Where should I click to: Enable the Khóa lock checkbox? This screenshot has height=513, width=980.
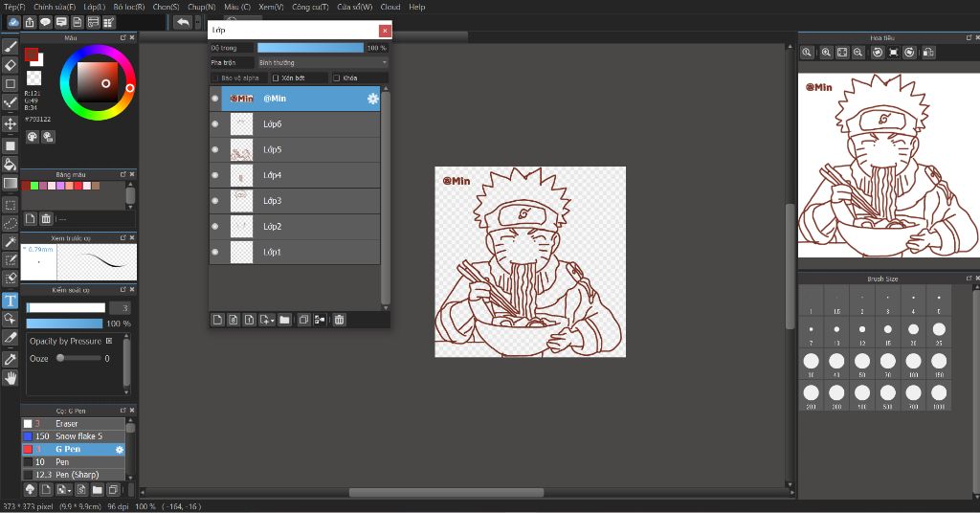click(x=336, y=78)
